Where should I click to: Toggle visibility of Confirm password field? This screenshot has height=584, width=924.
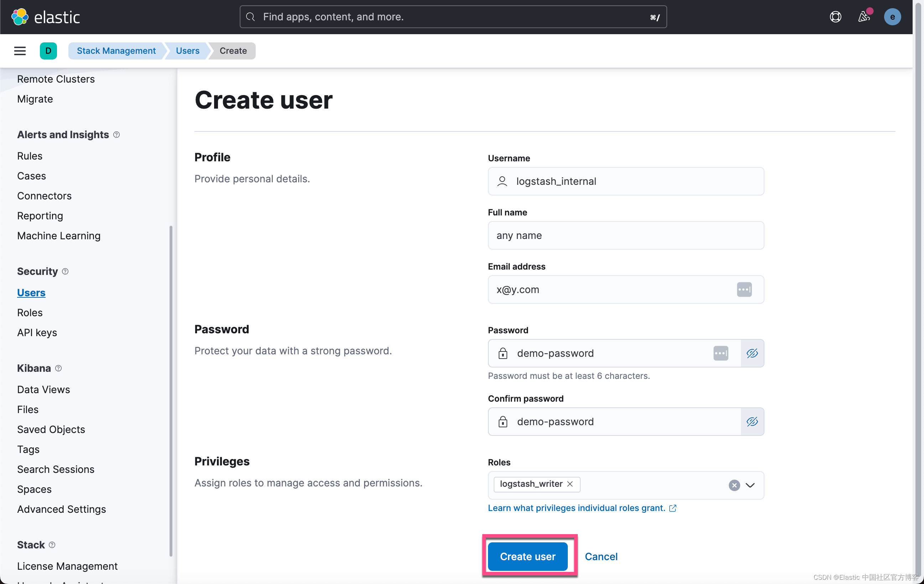tap(752, 421)
